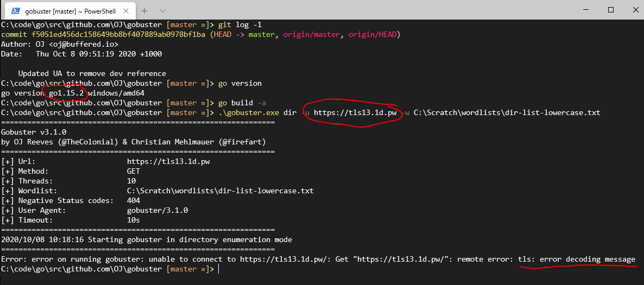Click the PowerShell icon in the tab
The width and height of the screenshot is (644, 285).
coord(16,10)
